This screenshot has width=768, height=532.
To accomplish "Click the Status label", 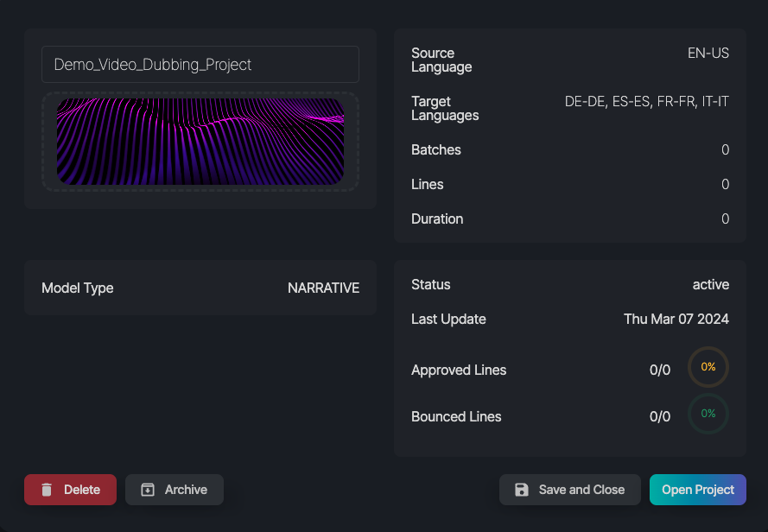I will [430, 284].
